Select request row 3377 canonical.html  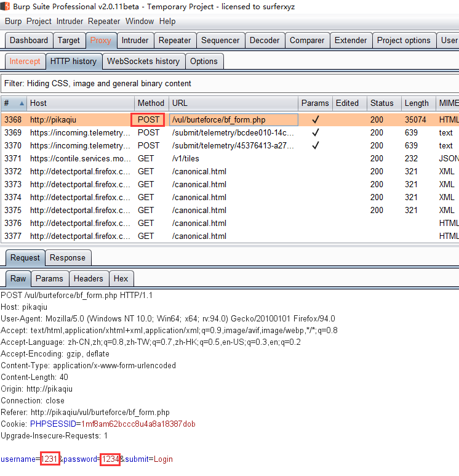pos(229,236)
